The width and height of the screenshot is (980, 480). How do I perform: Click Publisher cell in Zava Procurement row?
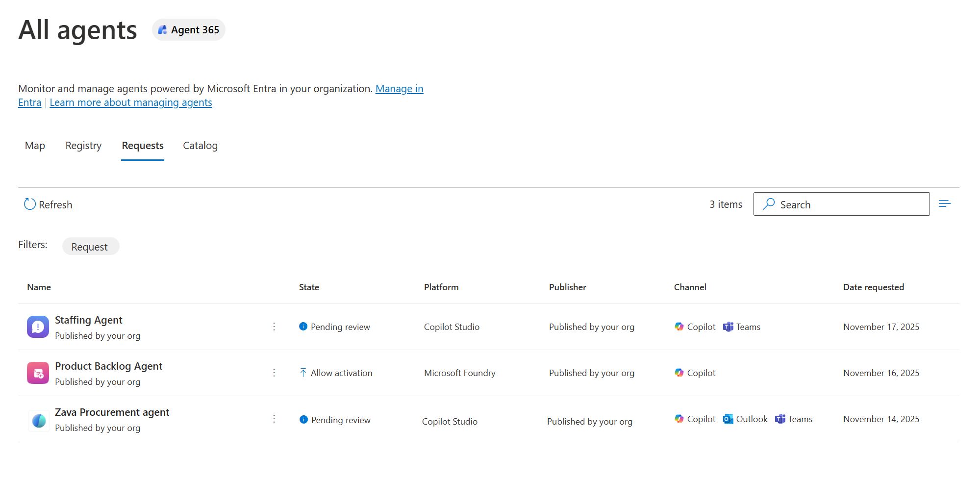click(x=590, y=422)
